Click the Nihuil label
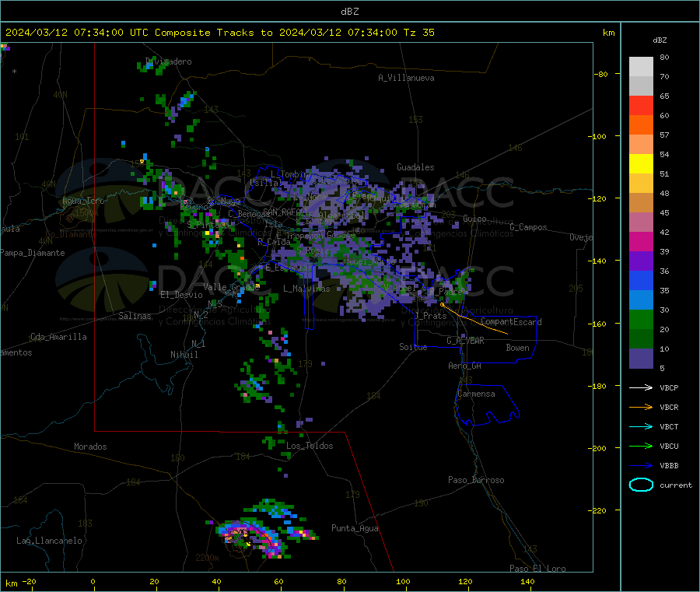This screenshot has width=700, height=592. 184,355
